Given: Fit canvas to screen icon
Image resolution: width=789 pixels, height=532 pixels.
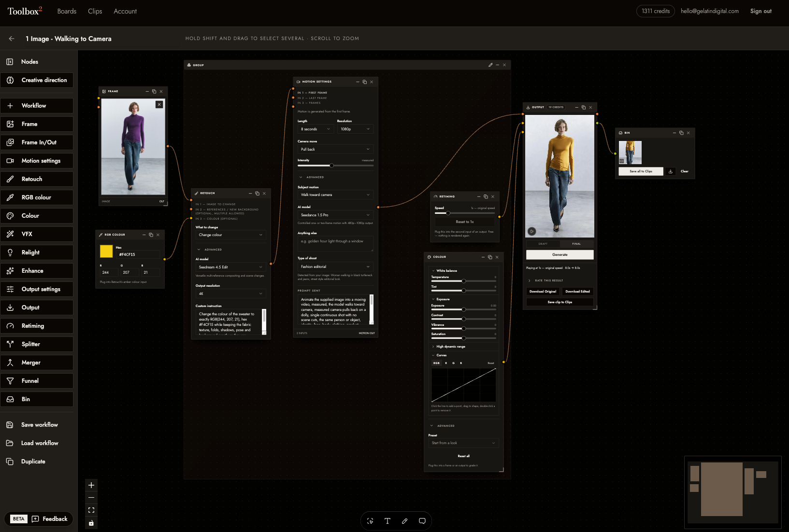Looking at the screenshot, I should 91,510.
